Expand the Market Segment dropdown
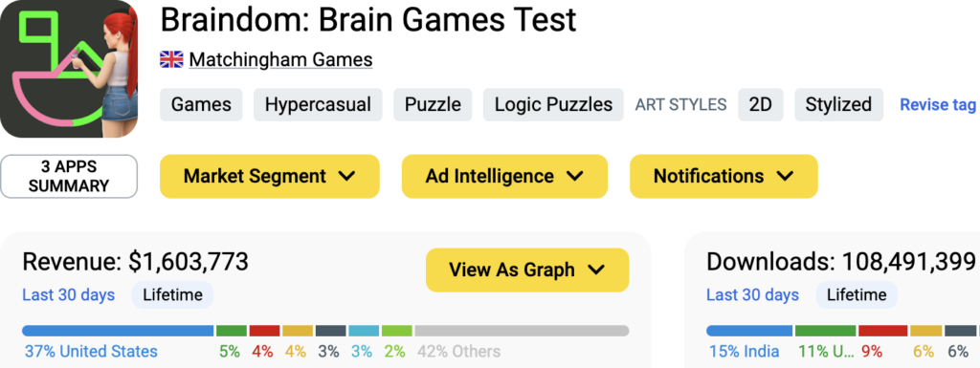The width and height of the screenshot is (980, 368). pos(269,177)
